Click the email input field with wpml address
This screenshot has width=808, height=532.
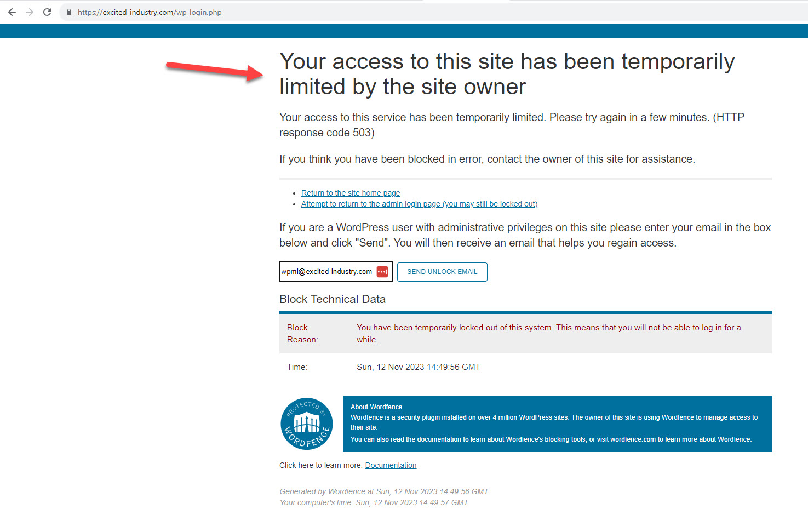coord(336,272)
